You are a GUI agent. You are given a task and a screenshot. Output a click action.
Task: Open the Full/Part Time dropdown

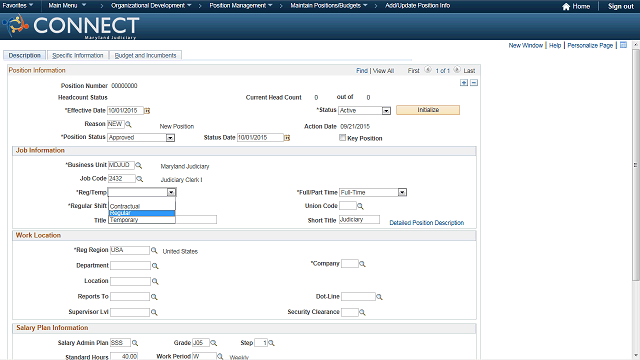coord(402,192)
